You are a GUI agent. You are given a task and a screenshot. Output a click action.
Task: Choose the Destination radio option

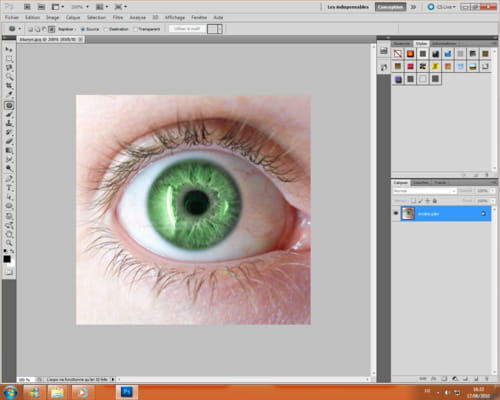[x=116, y=29]
